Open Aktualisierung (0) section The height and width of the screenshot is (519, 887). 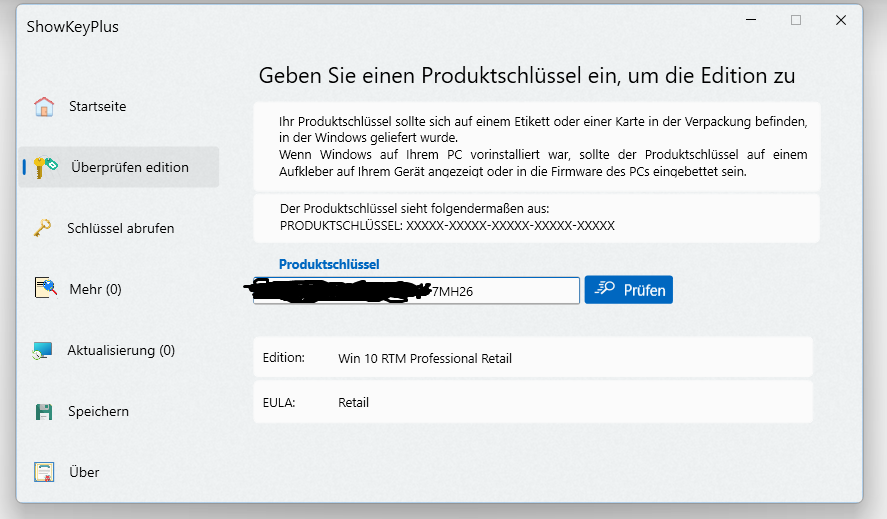point(119,350)
